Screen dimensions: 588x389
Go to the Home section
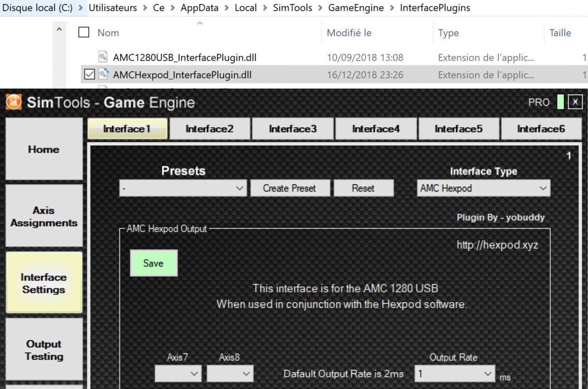[44, 149]
